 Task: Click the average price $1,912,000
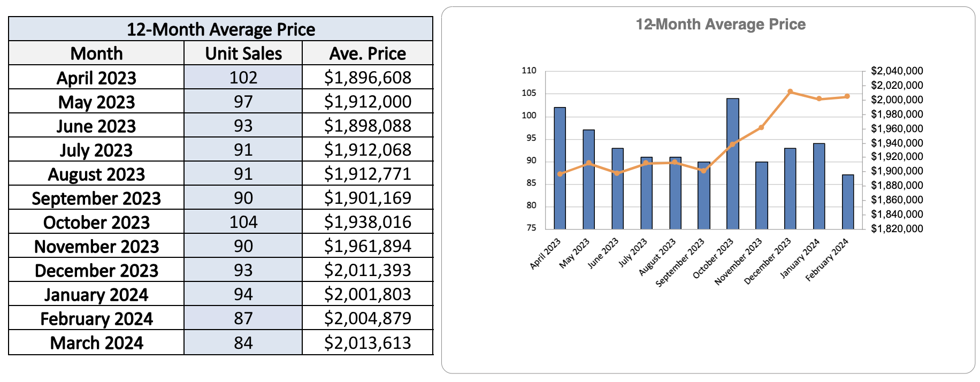pyautogui.click(x=367, y=102)
